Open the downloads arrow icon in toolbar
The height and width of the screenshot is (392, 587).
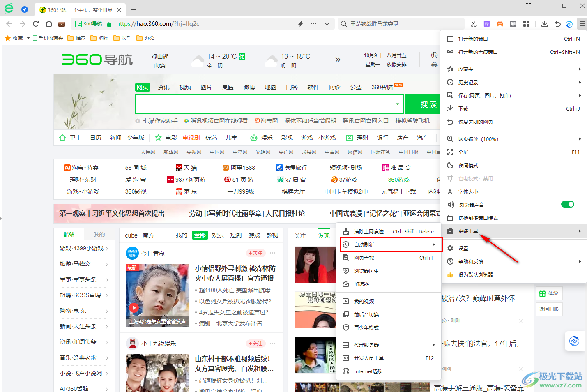click(545, 24)
